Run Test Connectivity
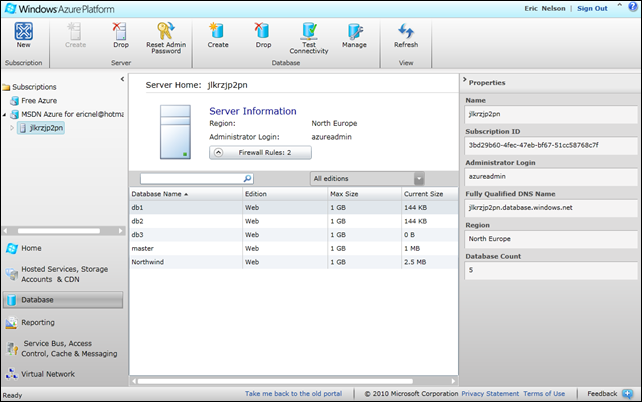642x402 pixels. [x=309, y=32]
